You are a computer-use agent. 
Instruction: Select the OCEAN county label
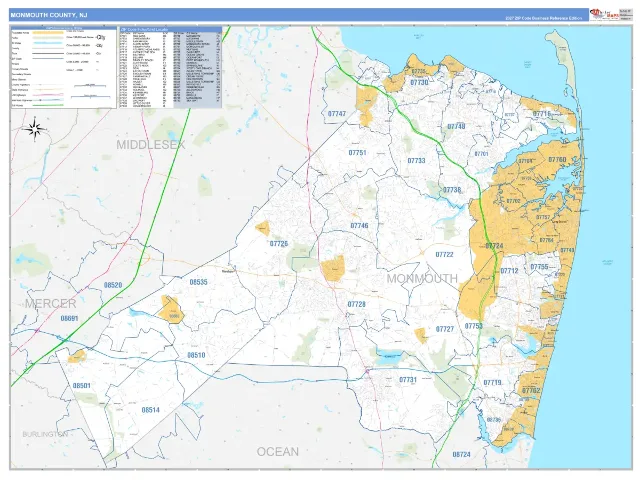click(278, 452)
